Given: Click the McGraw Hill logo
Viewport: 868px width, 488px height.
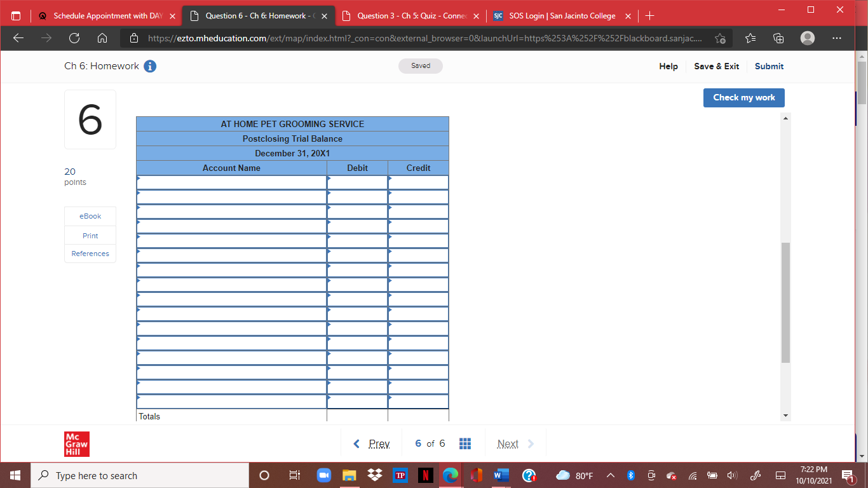Looking at the screenshot, I should pos(77,444).
